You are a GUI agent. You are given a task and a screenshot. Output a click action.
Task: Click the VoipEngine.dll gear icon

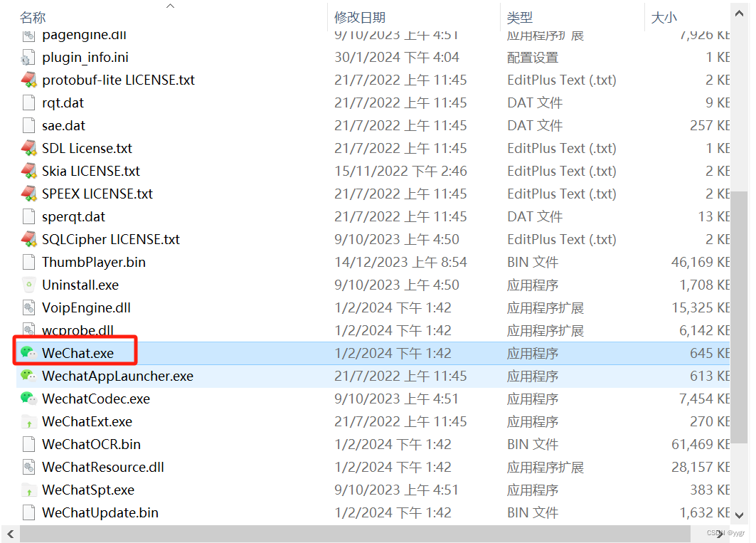tap(28, 307)
